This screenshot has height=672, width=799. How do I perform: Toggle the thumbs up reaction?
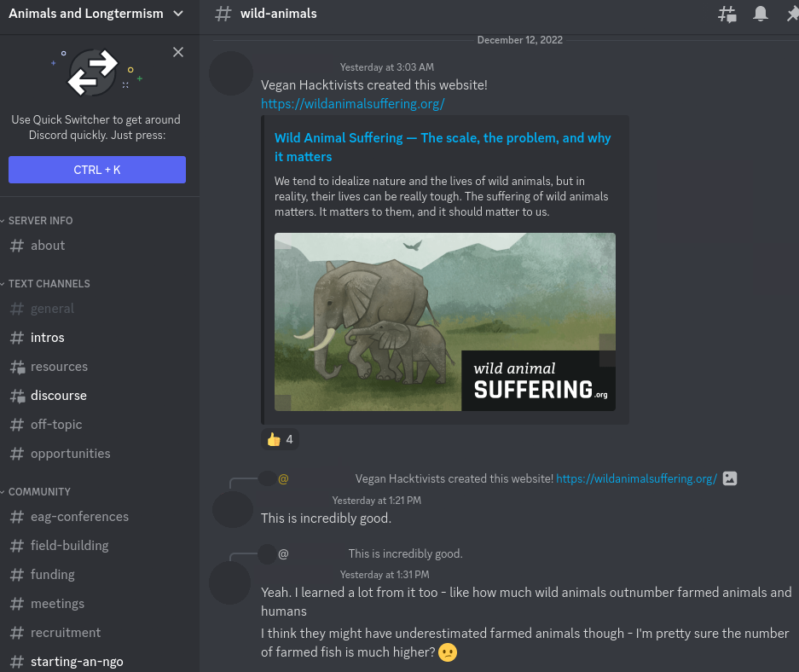[280, 439]
